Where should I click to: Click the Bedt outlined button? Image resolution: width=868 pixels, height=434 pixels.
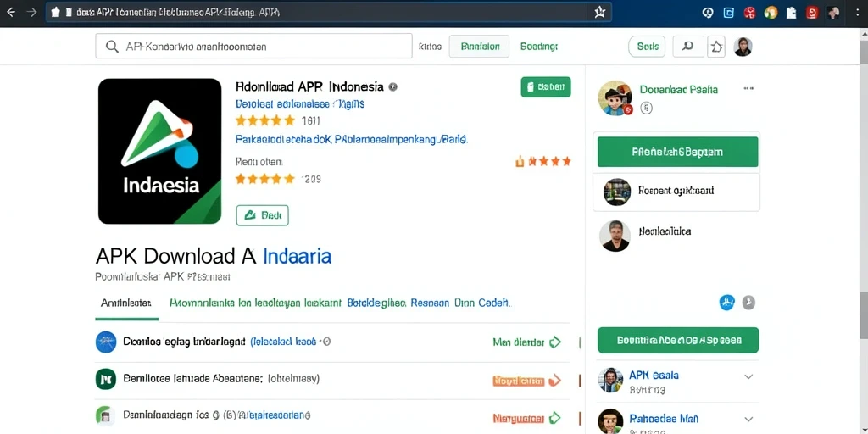263,215
